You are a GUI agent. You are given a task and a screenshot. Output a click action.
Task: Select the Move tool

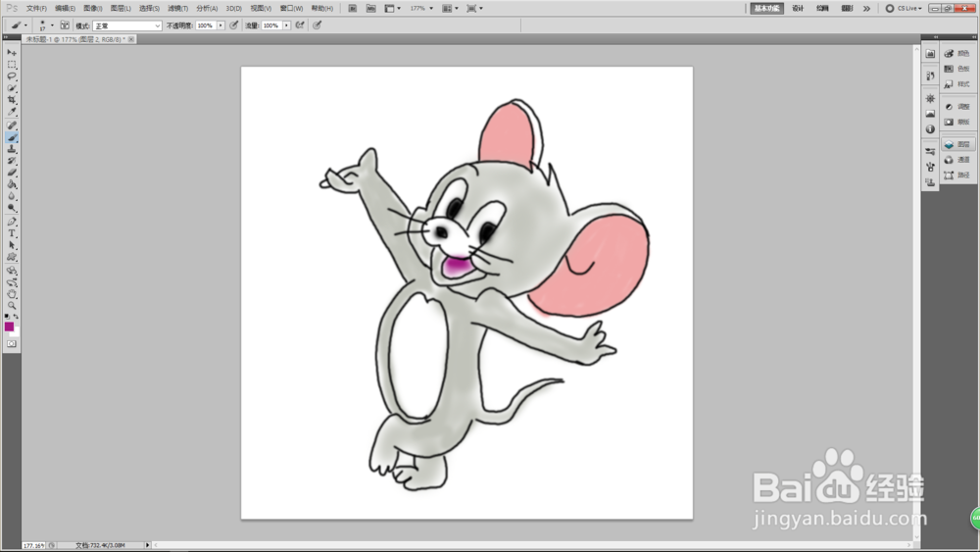point(11,53)
